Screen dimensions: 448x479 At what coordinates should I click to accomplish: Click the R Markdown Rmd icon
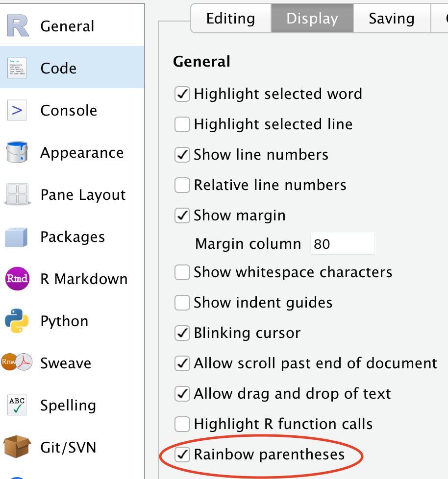point(18,279)
